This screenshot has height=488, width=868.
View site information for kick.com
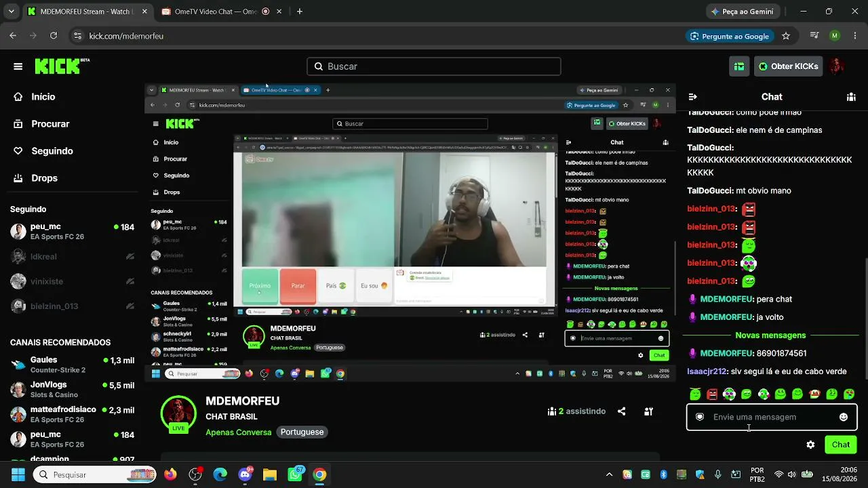tap(77, 36)
